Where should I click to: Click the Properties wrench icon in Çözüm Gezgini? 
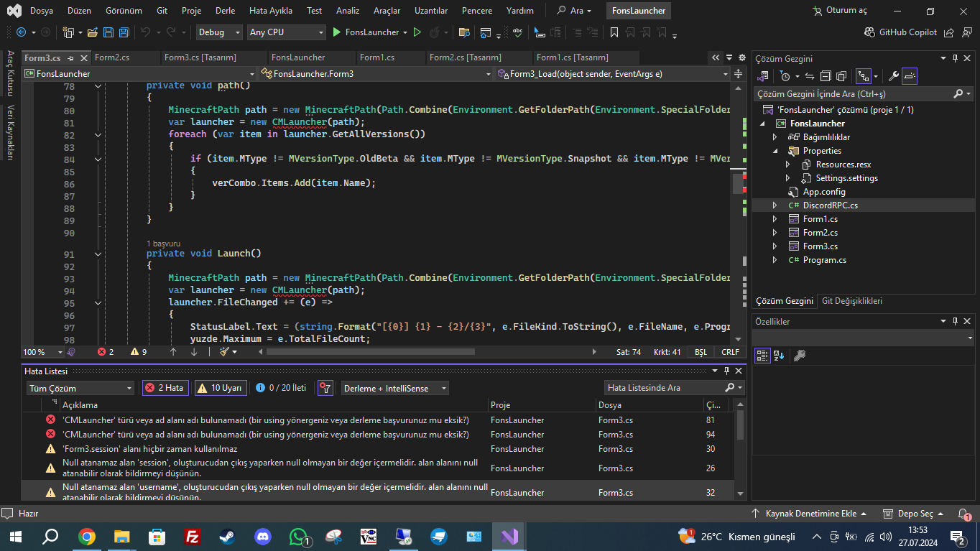click(x=894, y=76)
